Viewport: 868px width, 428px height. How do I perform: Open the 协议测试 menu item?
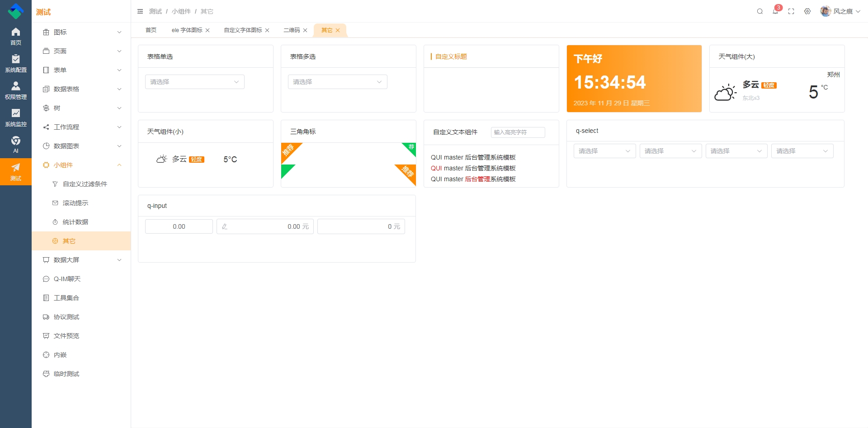(x=81, y=317)
